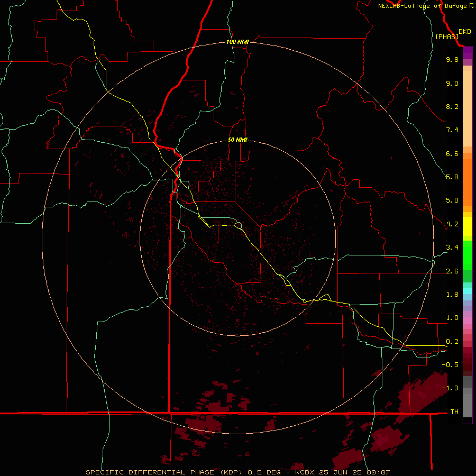Click the 9.0 legend value

[452, 83]
